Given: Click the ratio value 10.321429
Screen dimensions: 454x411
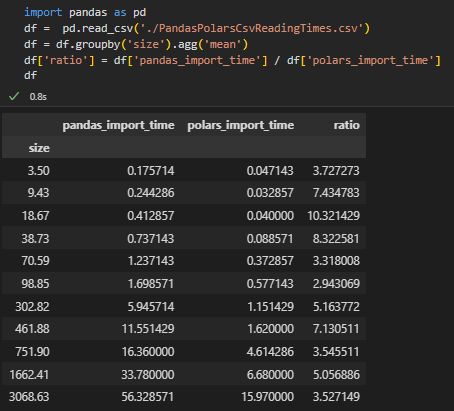Looking at the screenshot, I should [x=334, y=216].
